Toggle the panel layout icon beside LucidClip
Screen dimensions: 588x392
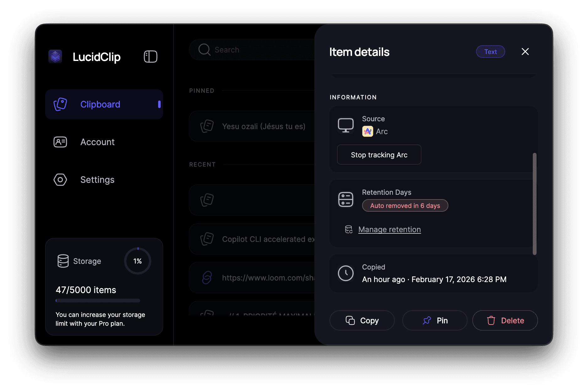click(x=150, y=57)
